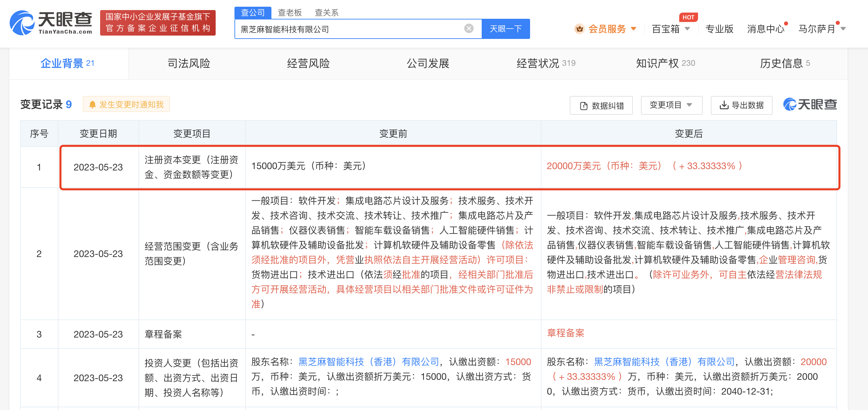Switch to the 司法风险 tab
Image resolution: width=868 pixels, height=410 pixels.
tap(189, 63)
